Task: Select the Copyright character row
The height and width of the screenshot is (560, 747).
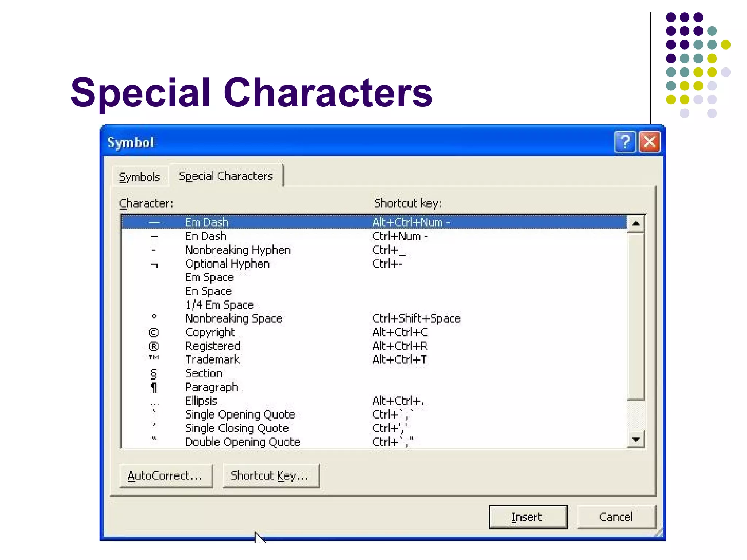Action: 374,332
